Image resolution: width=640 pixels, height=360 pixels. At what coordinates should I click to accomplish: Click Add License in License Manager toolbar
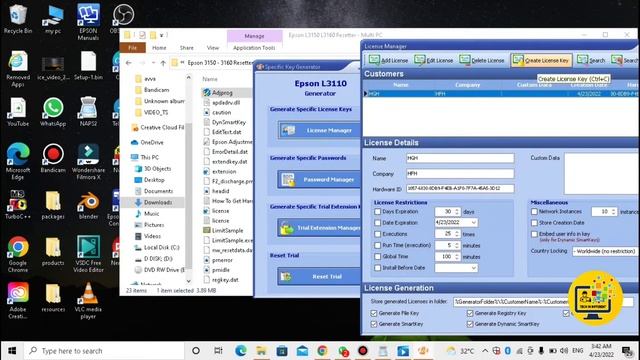coord(388,60)
